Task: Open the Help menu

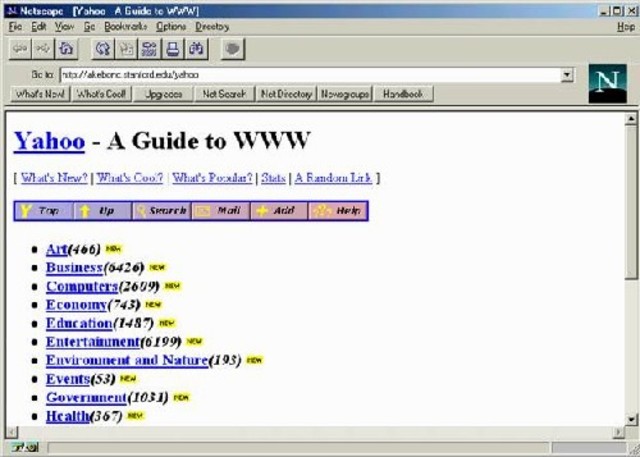Action: click(626, 27)
